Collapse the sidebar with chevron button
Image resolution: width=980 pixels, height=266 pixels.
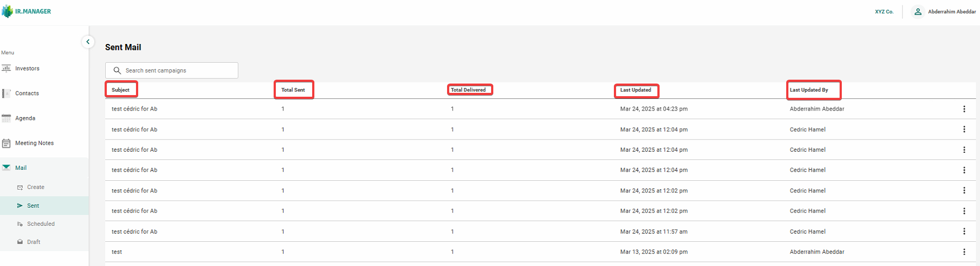(x=88, y=42)
